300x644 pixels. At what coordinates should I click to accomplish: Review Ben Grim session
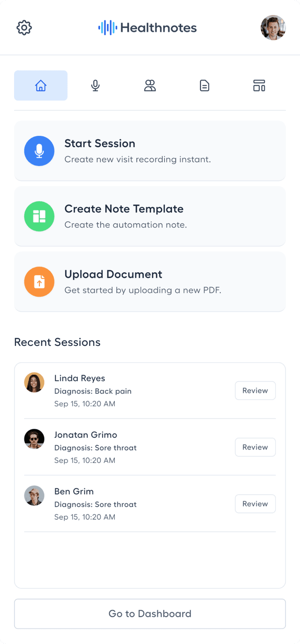[x=255, y=504]
